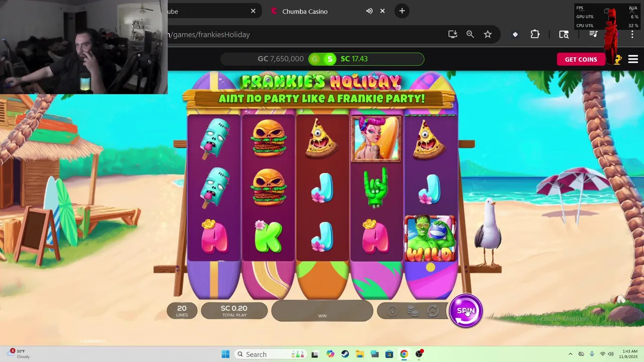Screen dimensions: 644x362
Task: Open the game info (i) icon
Action: tap(392, 312)
